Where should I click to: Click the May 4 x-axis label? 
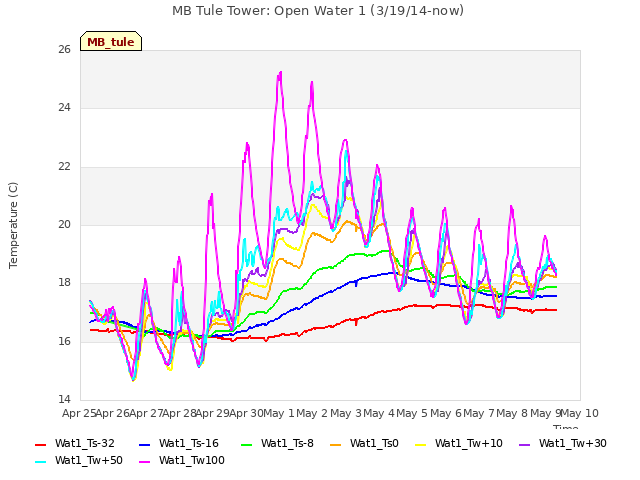[379, 413]
